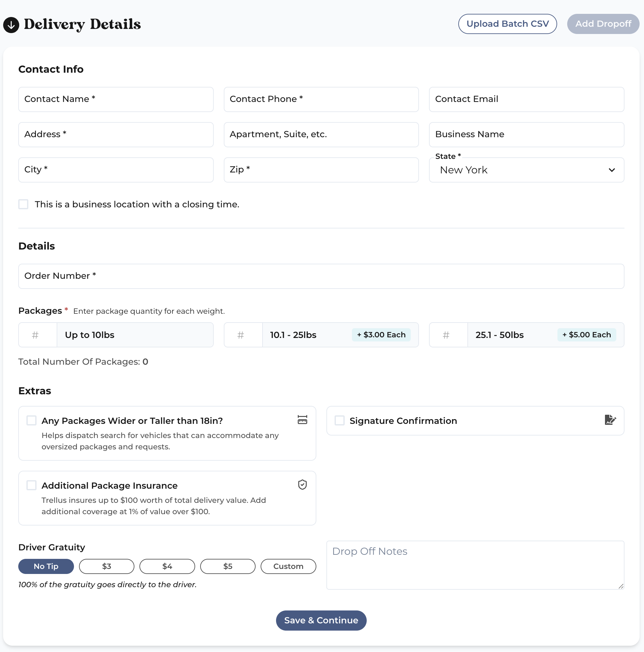This screenshot has width=644, height=652.
Task: Focus the Contact Name field
Action: (x=116, y=99)
